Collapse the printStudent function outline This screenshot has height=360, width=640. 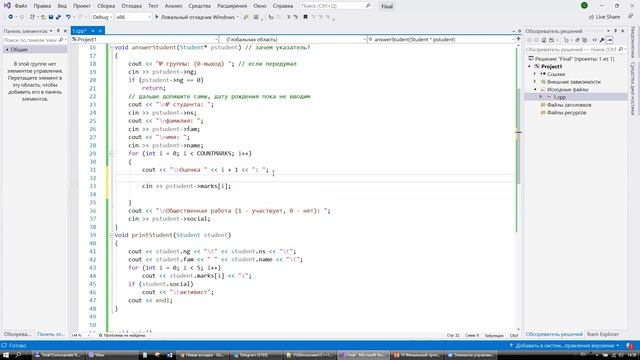pyautogui.click(x=111, y=236)
